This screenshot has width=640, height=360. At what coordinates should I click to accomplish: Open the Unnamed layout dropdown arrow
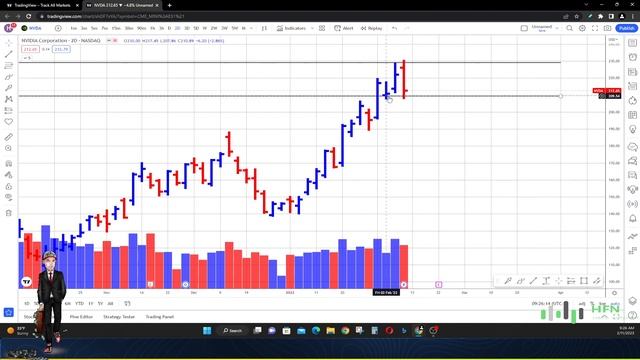pos(557,28)
